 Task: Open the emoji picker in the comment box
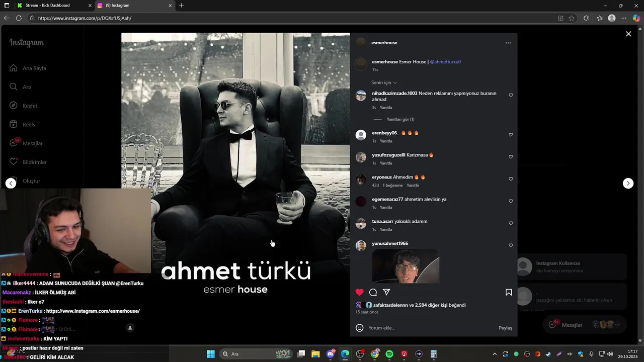[359, 328]
